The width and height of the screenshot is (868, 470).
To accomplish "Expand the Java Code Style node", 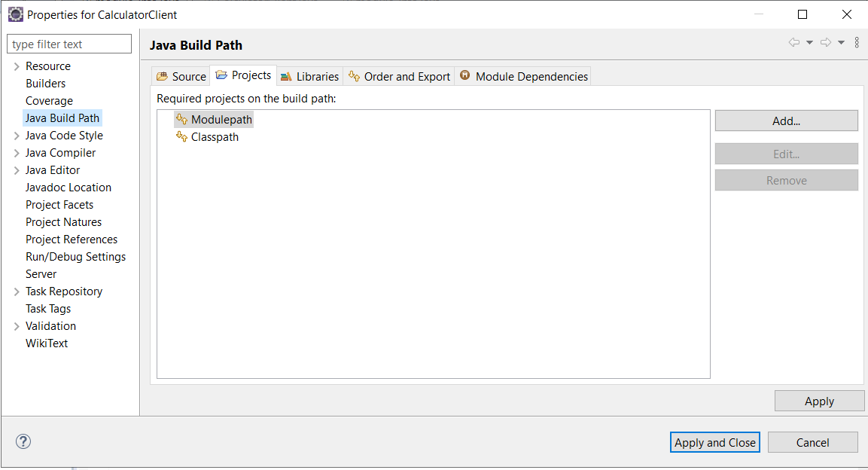I will (x=17, y=136).
